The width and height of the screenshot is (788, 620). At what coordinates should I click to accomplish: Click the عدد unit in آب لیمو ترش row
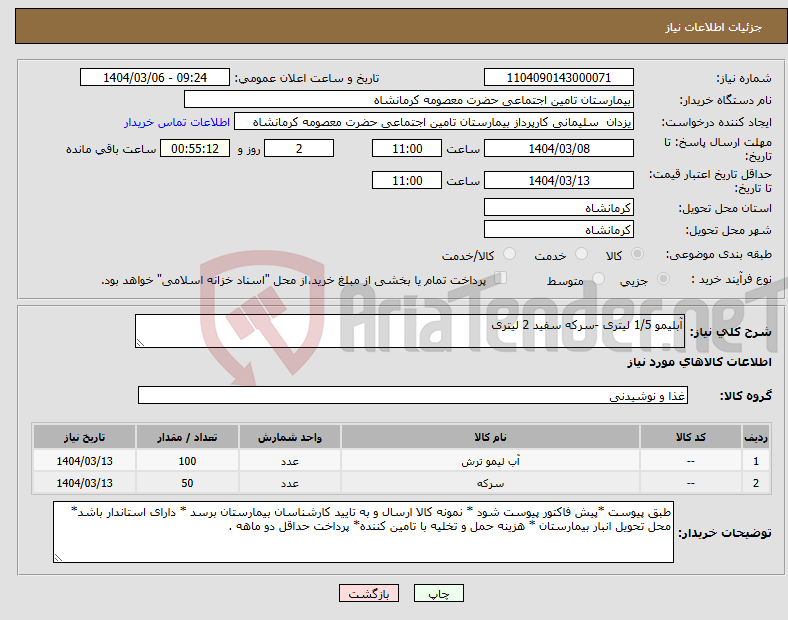[289, 461]
